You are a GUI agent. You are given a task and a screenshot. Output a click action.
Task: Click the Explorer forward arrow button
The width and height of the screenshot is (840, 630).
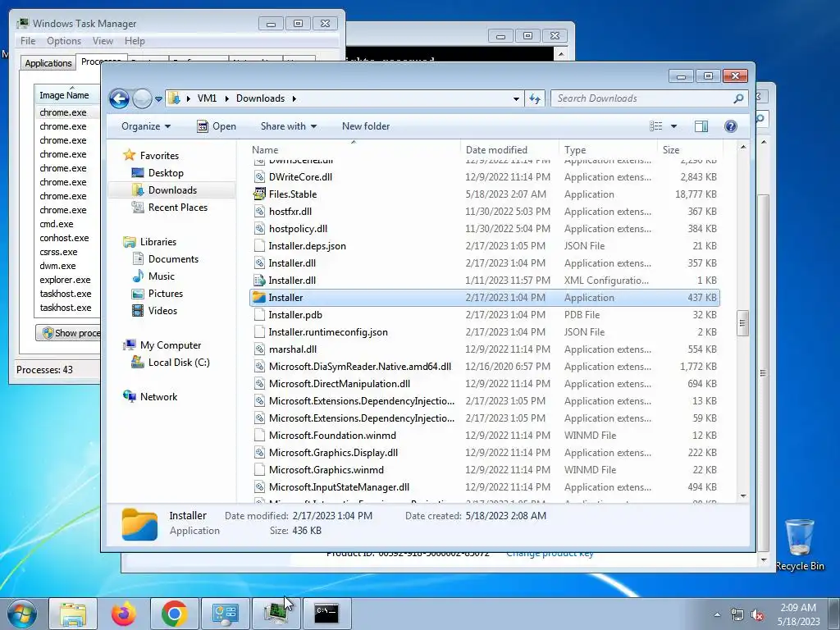coord(142,98)
